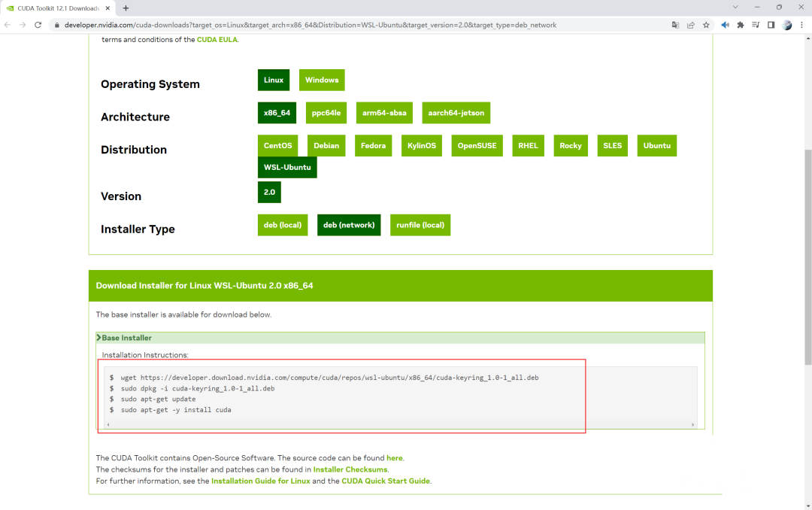Switch to the CUDA Toolkit 12.1 Downloads tab
The image size is (812, 510).
(56, 8)
